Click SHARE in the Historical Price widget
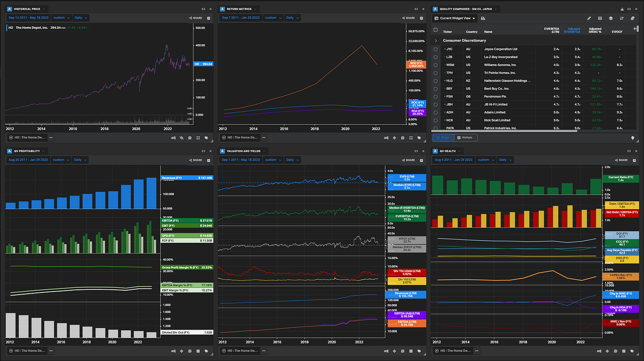644x361 pixels. tap(195, 18)
